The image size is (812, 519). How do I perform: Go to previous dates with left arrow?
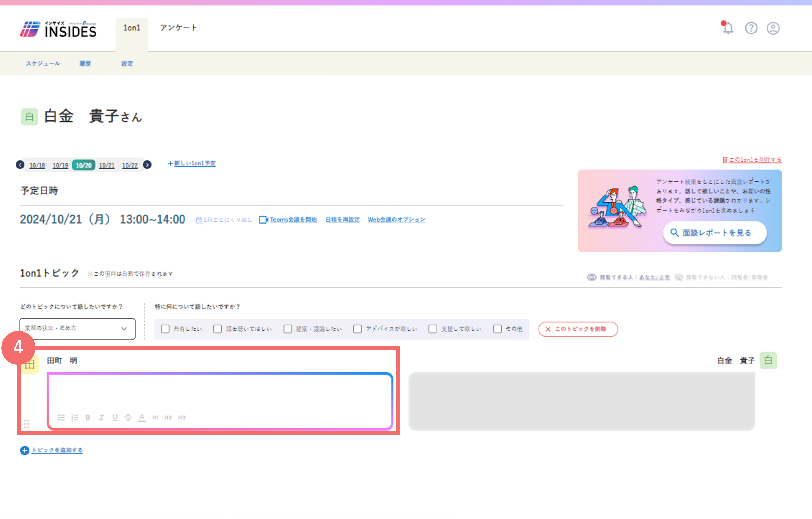(20, 164)
